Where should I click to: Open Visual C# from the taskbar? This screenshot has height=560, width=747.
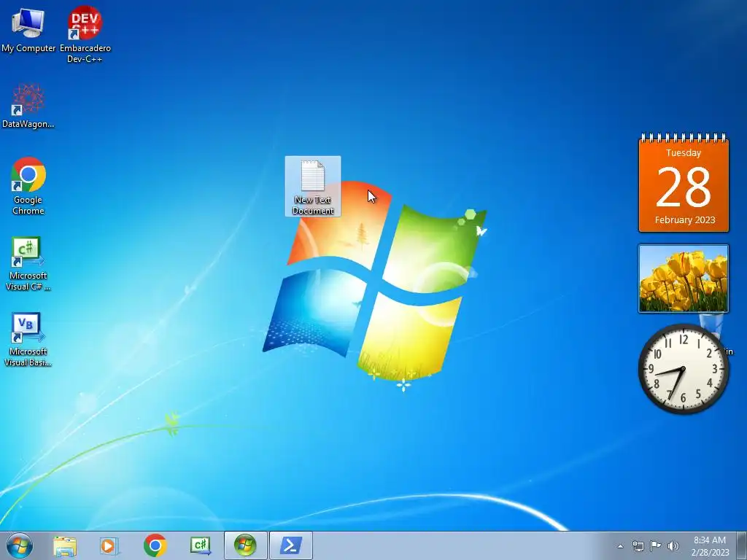click(x=201, y=545)
